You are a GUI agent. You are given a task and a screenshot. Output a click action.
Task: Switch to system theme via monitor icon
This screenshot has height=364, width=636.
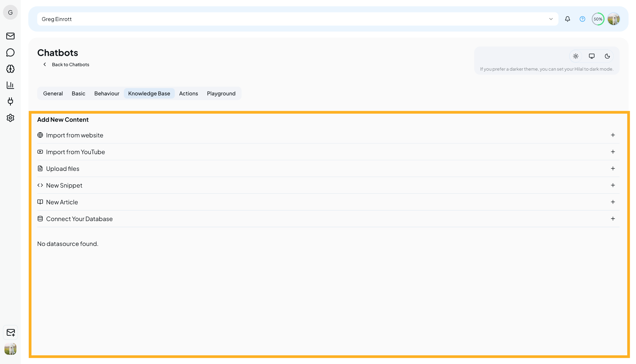[591, 56]
